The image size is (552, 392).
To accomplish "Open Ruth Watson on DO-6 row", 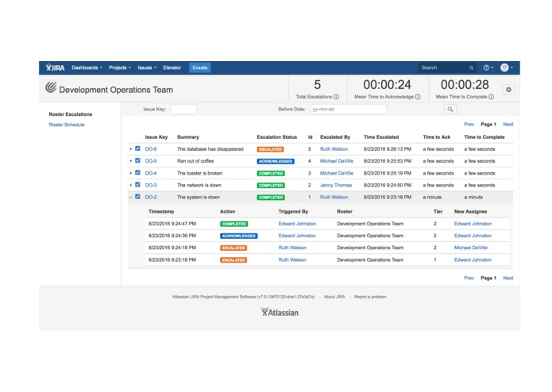I will [x=334, y=149].
